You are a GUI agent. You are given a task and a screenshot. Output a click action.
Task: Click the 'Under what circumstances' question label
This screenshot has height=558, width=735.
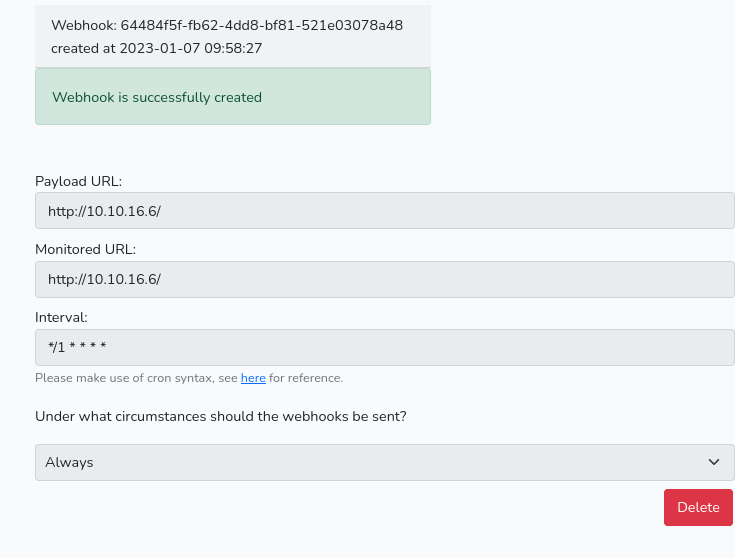pos(221,416)
